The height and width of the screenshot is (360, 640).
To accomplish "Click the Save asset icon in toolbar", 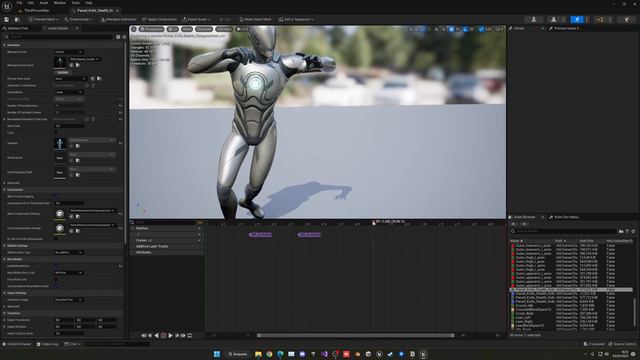I will 7,19.
